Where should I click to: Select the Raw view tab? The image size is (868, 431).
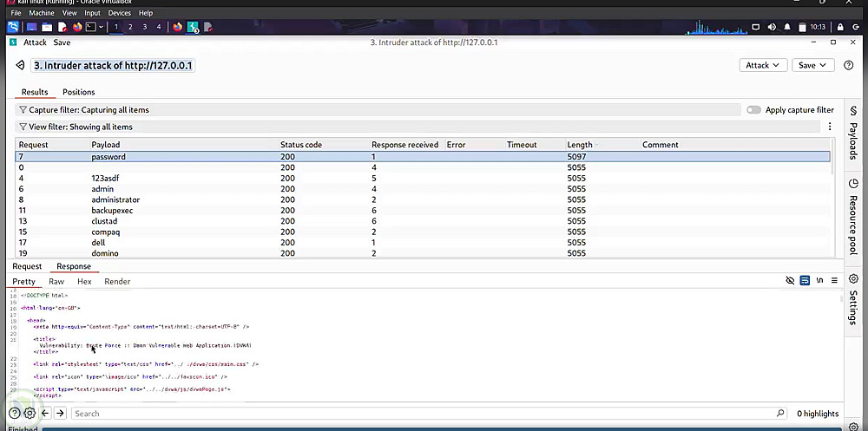click(56, 281)
